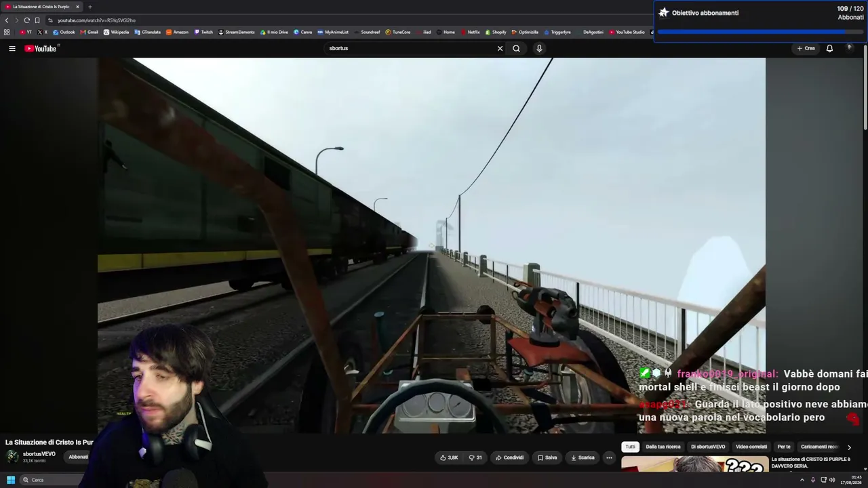This screenshot has width=868, height=488.
Task: Go back to the previous page
Action: click(x=7, y=20)
